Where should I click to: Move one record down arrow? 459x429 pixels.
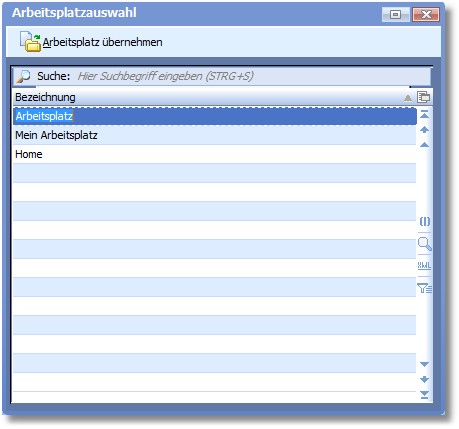pyautogui.click(x=424, y=379)
